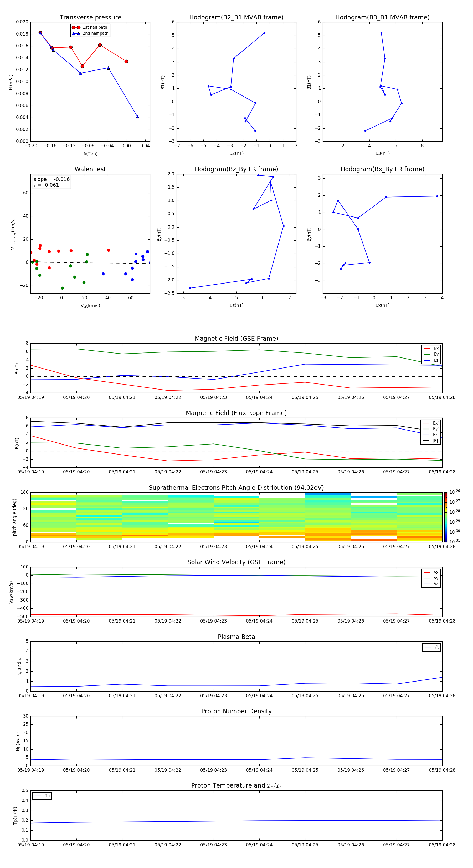Screen dimensions: 473x868
Task: Click the "Np(#/cc)" axis label
Action: pyautogui.click(x=18, y=741)
